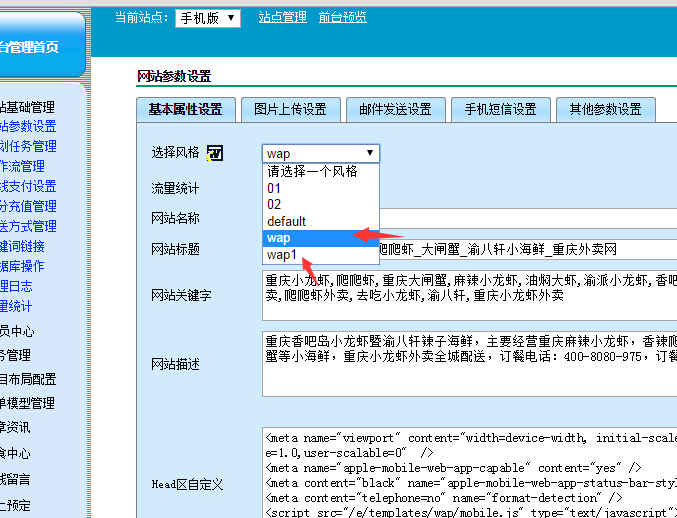The image size is (677, 518).
Task: Pick the default style option
Action: point(321,221)
